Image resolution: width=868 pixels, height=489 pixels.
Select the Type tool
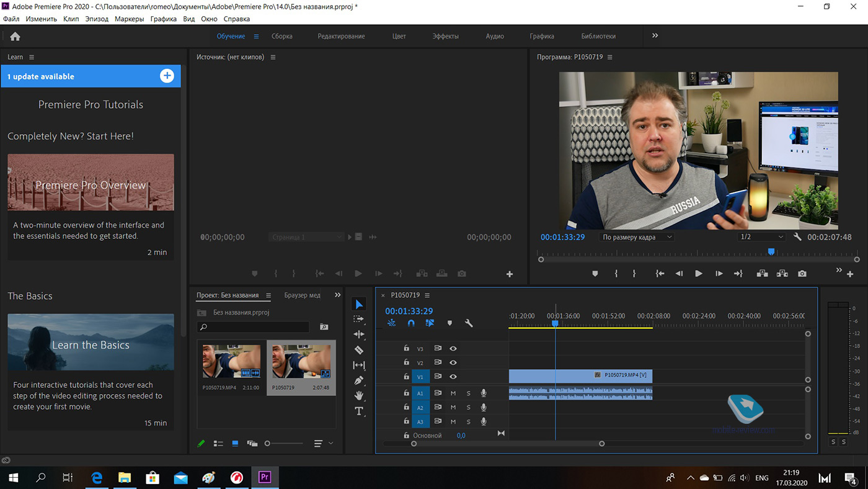359,411
